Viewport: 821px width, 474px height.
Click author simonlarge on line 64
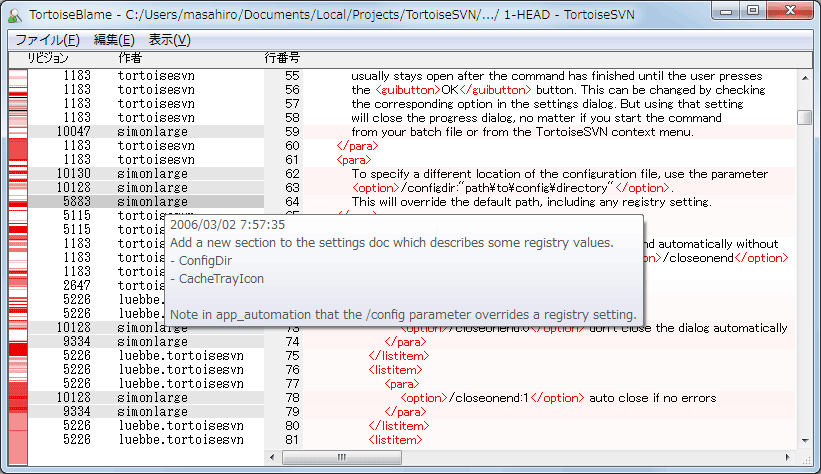coord(152,202)
